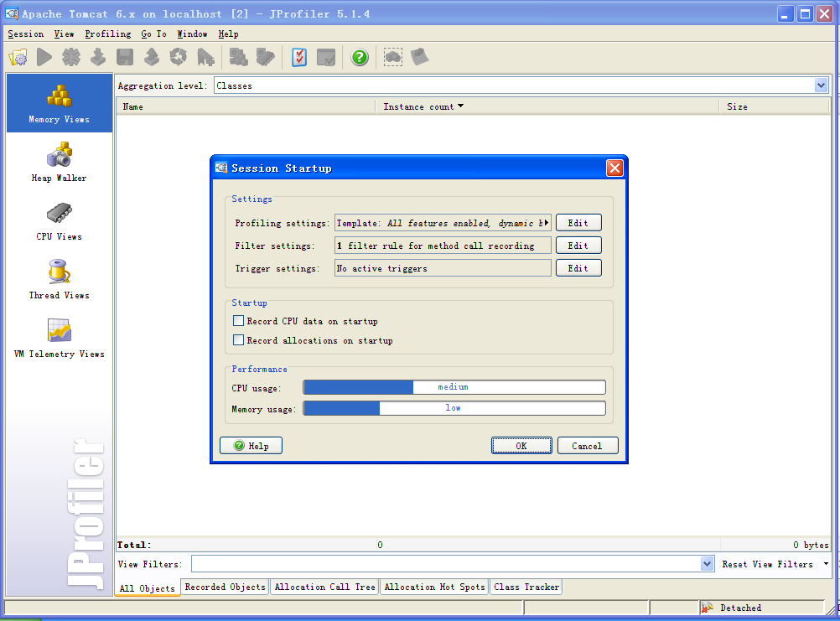Open the Session menu
The width and height of the screenshot is (840, 621).
pyautogui.click(x=26, y=34)
